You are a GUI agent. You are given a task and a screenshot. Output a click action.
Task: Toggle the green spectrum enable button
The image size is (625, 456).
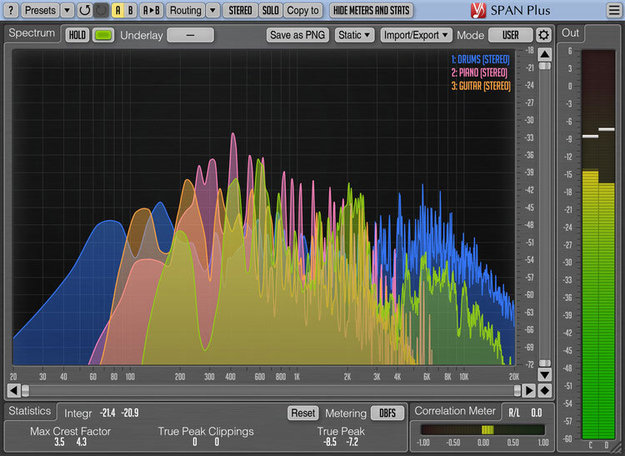[103, 35]
